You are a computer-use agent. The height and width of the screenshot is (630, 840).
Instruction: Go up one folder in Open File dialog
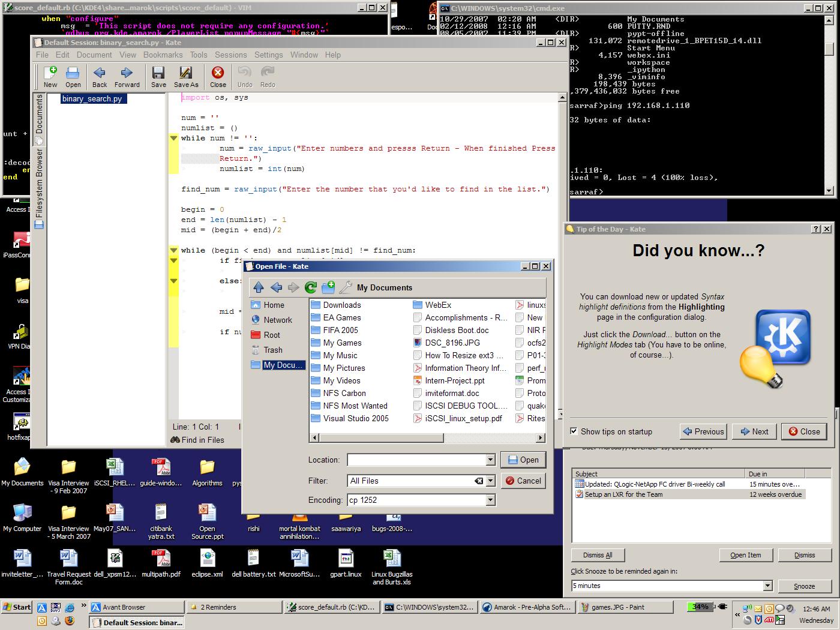(259, 287)
